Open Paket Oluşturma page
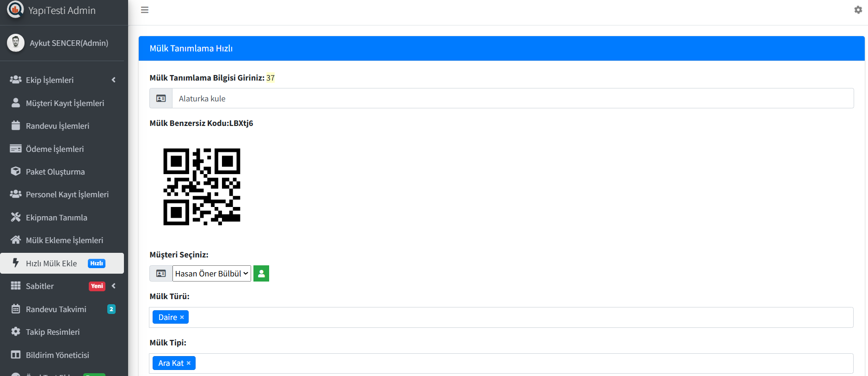Image resolution: width=868 pixels, height=376 pixels. coord(62,171)
